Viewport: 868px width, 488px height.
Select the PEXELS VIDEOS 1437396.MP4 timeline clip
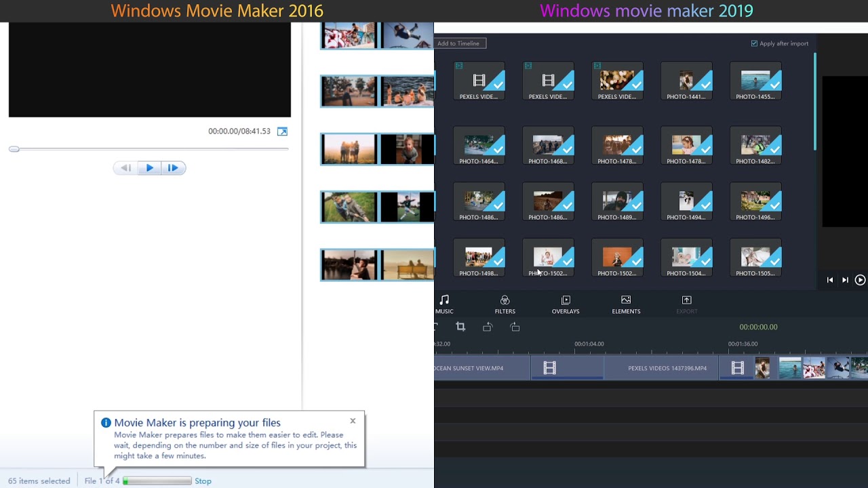coord(661,368)
